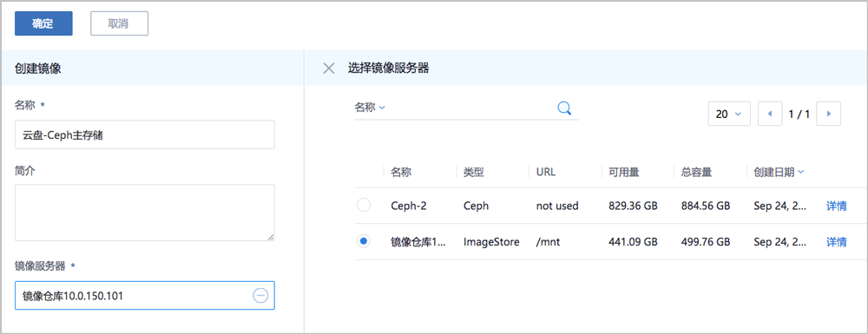Click the 取消 cancel button

point(119,23)
